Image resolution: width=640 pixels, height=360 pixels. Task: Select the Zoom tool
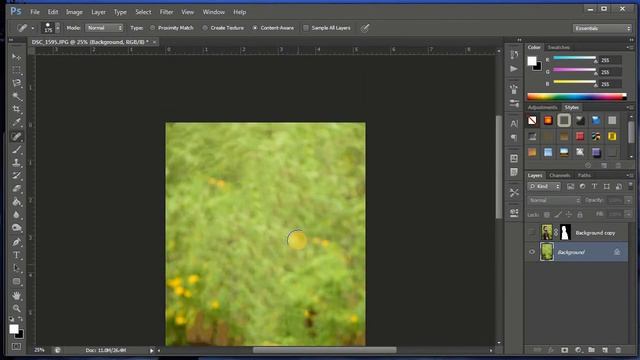[16, 308]
